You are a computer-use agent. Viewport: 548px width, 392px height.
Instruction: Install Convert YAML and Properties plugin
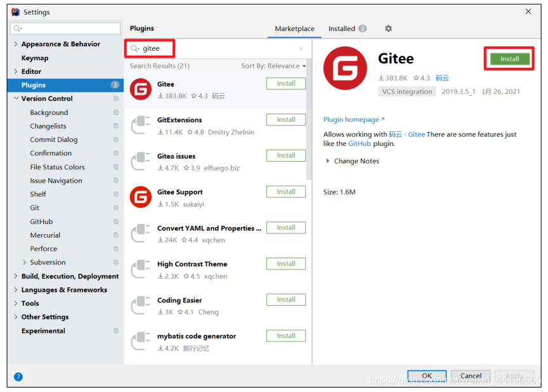coord(286,228)
